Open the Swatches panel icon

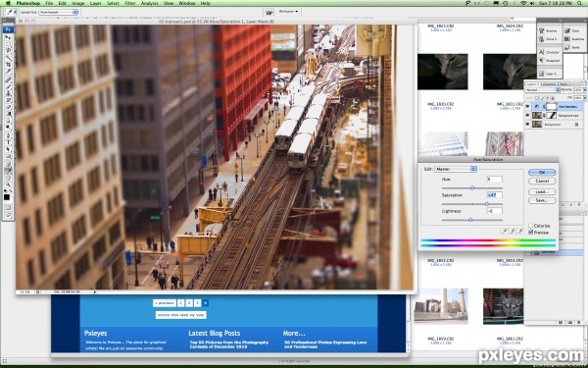tap(567, 39)
